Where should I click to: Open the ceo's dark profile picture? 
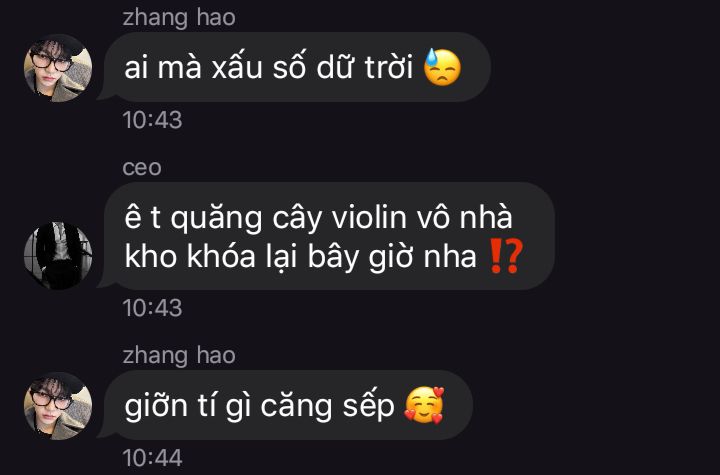pyautogui.click(x=58, y=255)
